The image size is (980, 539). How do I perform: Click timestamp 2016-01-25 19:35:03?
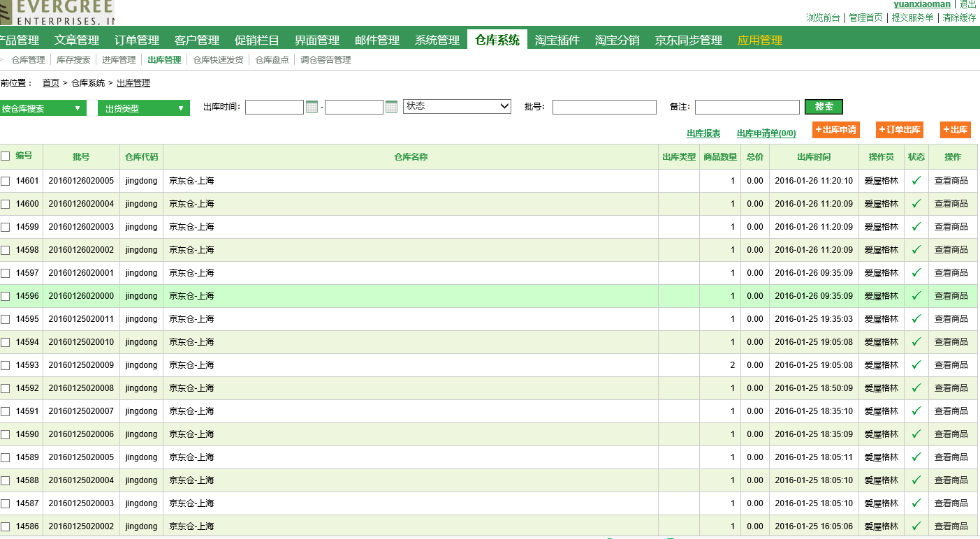pyautogui.click(x=814, y=319)
